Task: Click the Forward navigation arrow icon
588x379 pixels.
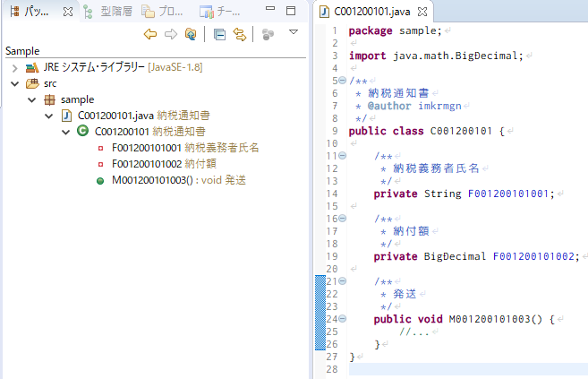Action: point(171,35)
